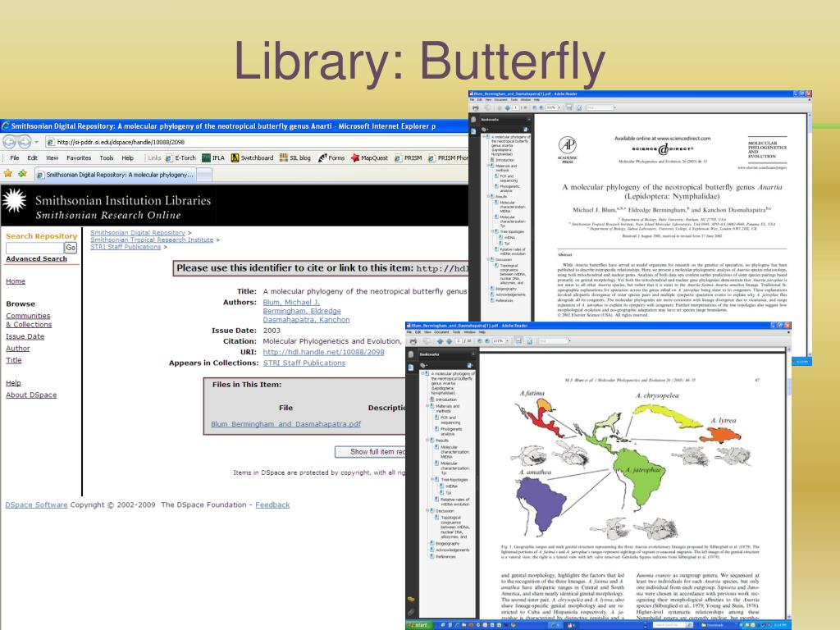Click the Internet Explorer address bar
Image resolution: width=840 pixels, height=630 pixels.
257,142
